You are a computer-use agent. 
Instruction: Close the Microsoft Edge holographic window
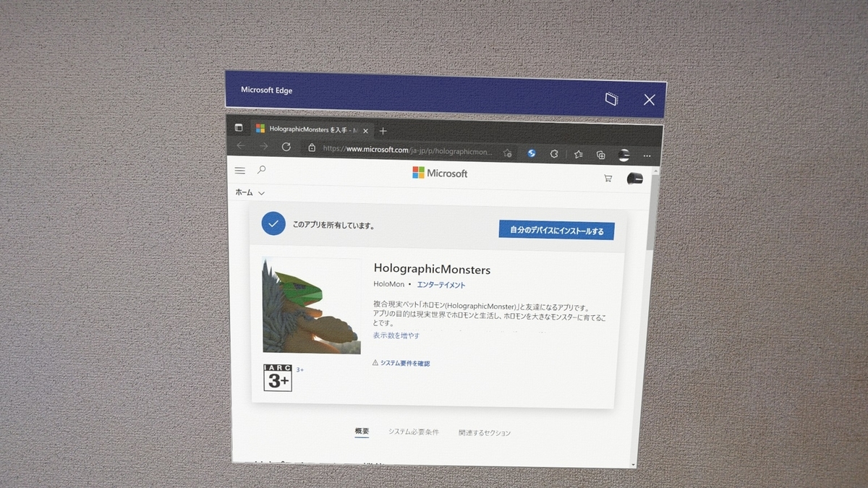coord(649,100)
